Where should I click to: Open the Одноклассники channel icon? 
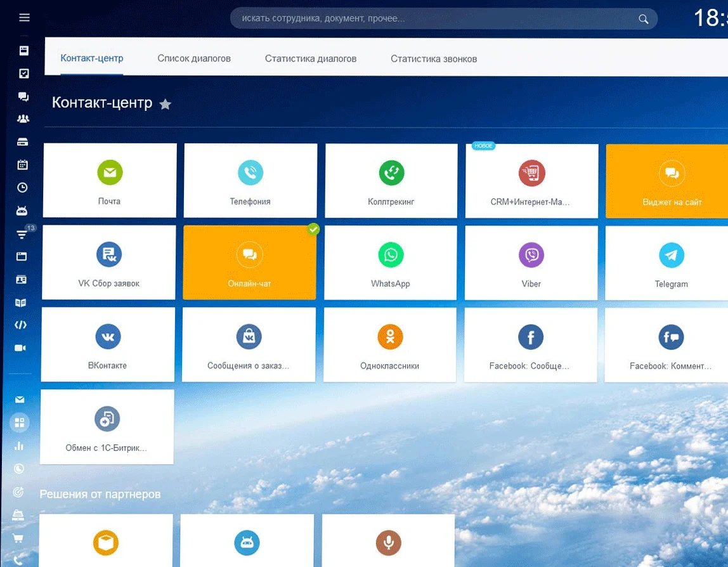(x=390, y=337)
